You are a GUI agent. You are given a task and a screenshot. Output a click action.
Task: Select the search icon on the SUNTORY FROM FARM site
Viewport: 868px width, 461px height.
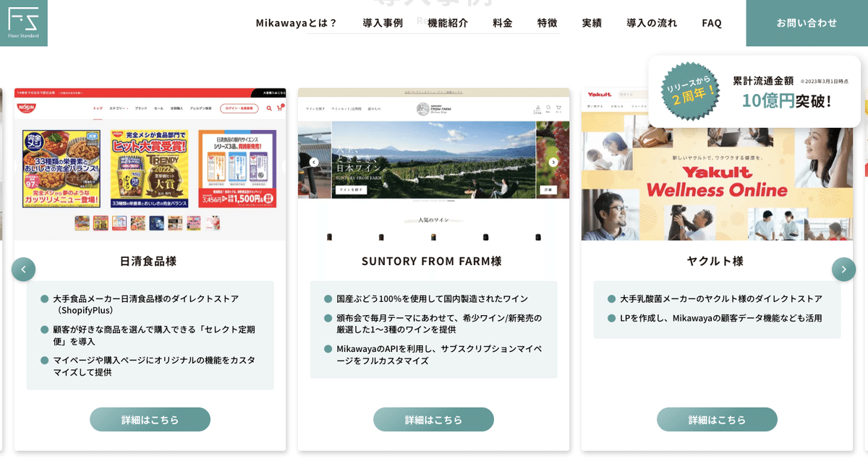pyautogui.click(x=548, y=107)
